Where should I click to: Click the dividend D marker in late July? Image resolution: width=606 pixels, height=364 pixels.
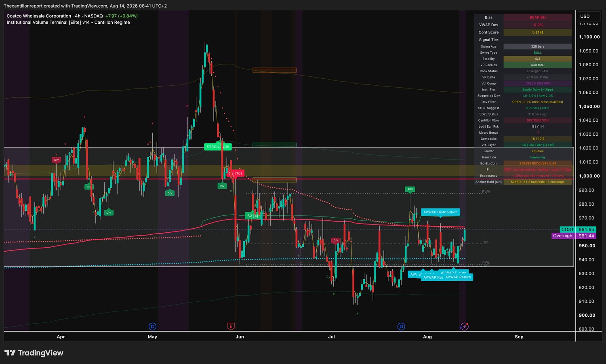401,326
